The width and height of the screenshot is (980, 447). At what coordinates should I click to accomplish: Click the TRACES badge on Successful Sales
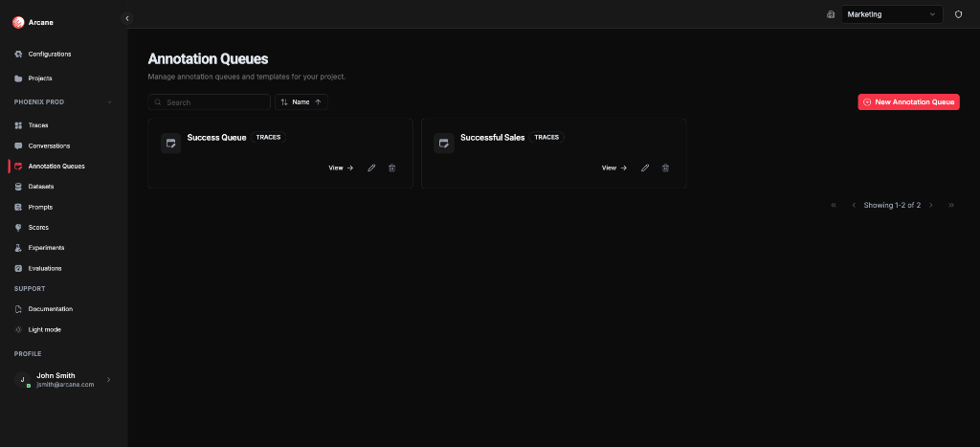(x=546, y=137)
